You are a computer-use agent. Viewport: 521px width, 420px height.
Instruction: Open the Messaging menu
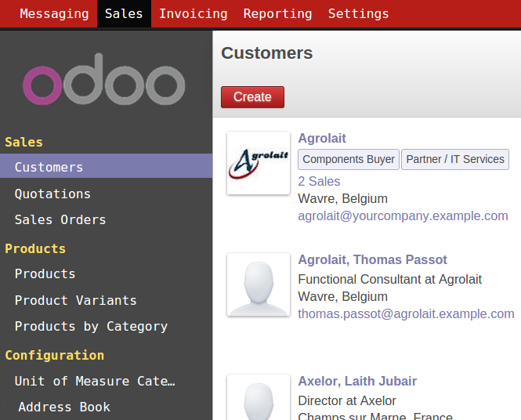54,13
